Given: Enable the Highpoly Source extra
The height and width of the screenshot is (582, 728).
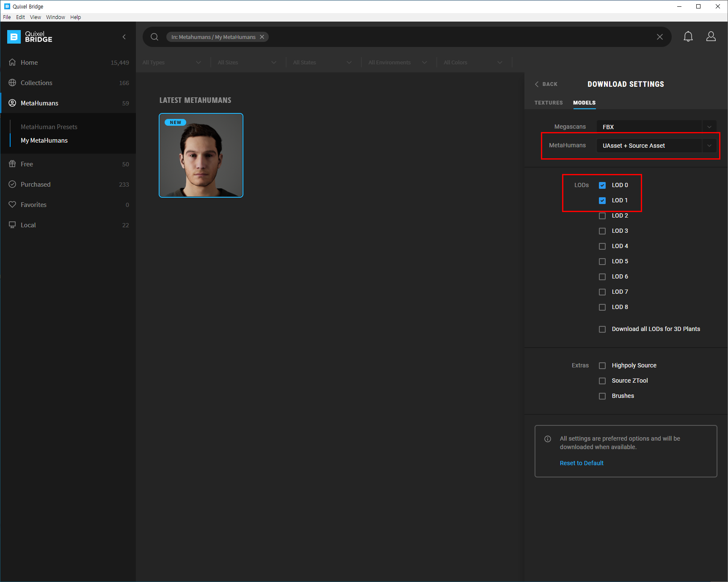Looking at the screenshot, I should 602,365.
